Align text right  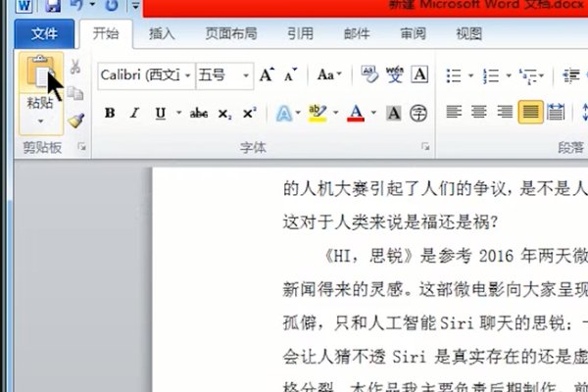(x=505, y=112)
